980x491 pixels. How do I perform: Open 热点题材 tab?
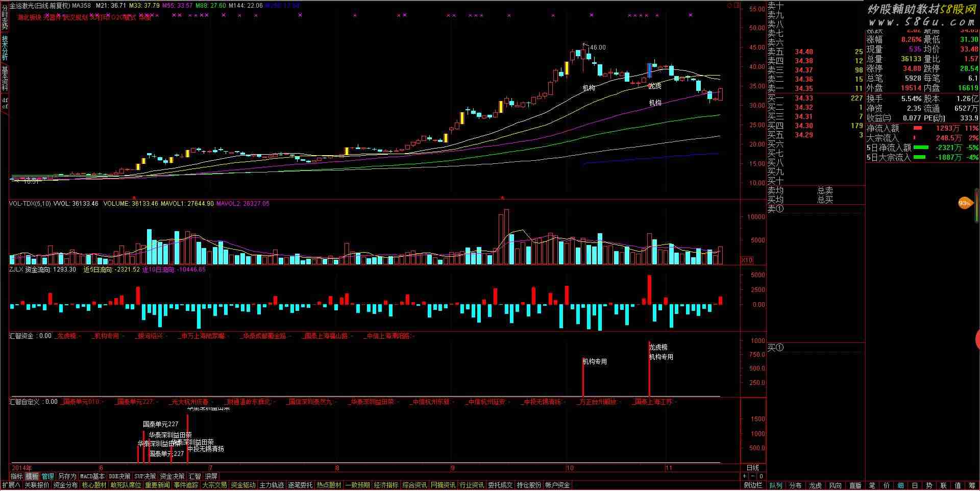(x=329, y=485)
